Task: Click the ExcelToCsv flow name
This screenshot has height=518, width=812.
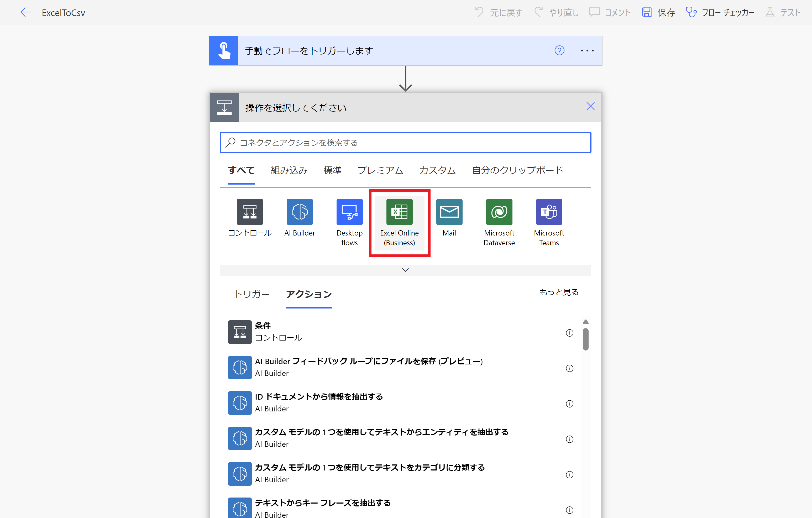Action: click(63, 13)
